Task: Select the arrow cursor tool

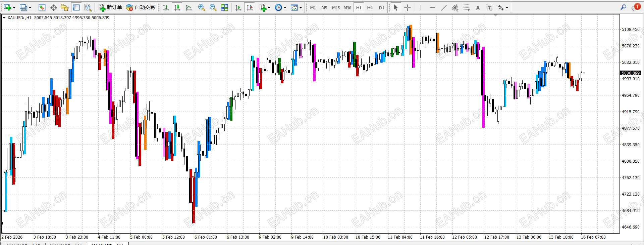Action: [396, 7]
